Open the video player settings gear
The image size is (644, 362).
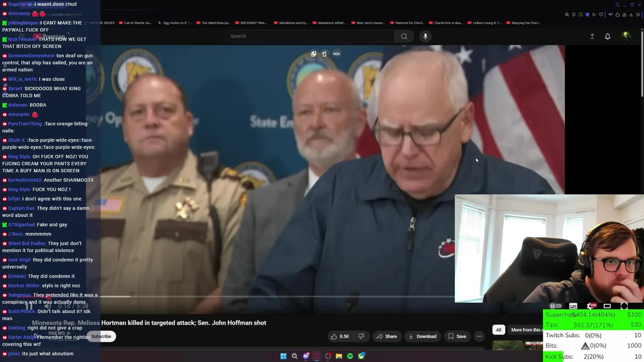(x=591, y=306)
